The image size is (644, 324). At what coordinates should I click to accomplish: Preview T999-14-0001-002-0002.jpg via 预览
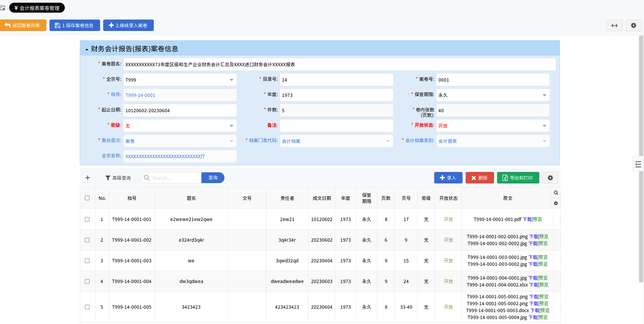point(543,244)
